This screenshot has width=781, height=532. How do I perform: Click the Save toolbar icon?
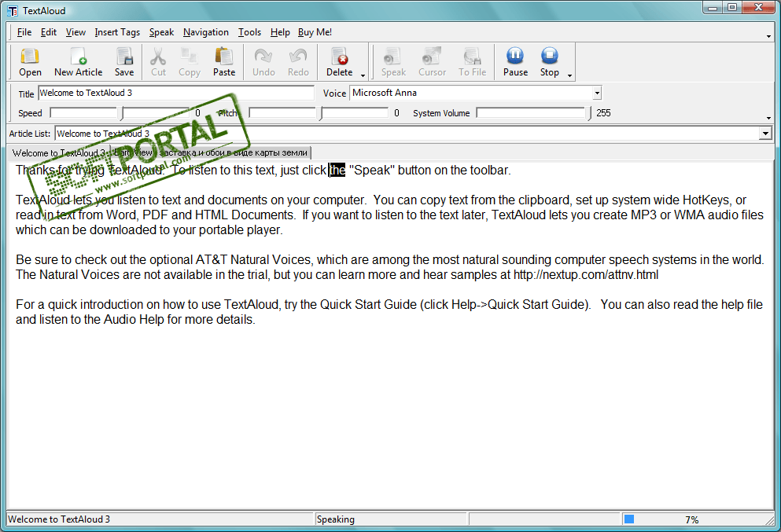coord(124,62)
